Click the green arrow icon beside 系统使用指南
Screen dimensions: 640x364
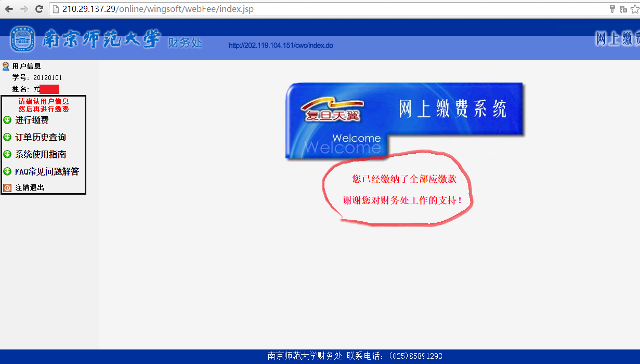coord(7,154)
